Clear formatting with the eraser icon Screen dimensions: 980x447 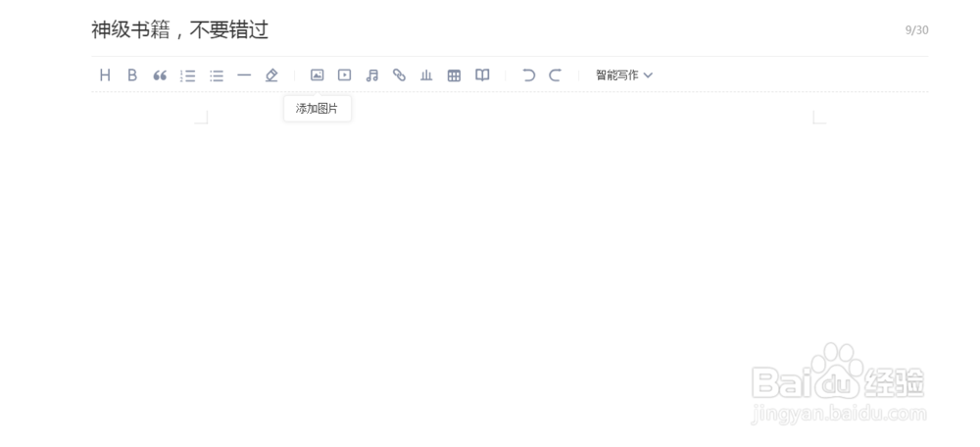pos(271,75)
